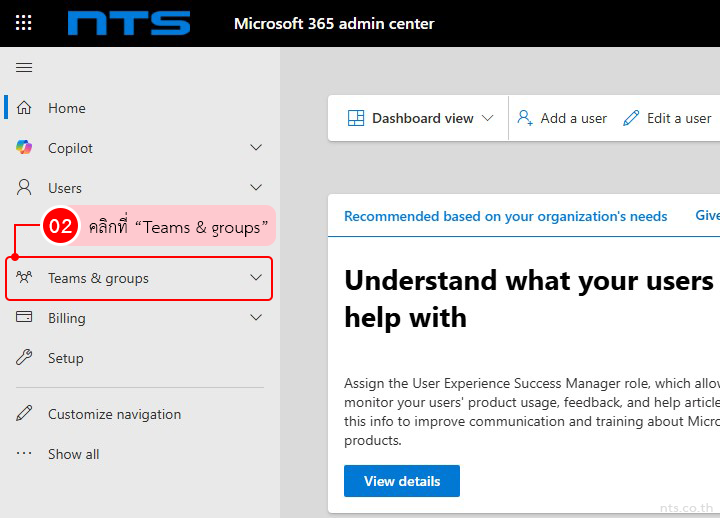Click the Copilot colorful icon
This screenshot has height=518, width=720.
(25, 148)
